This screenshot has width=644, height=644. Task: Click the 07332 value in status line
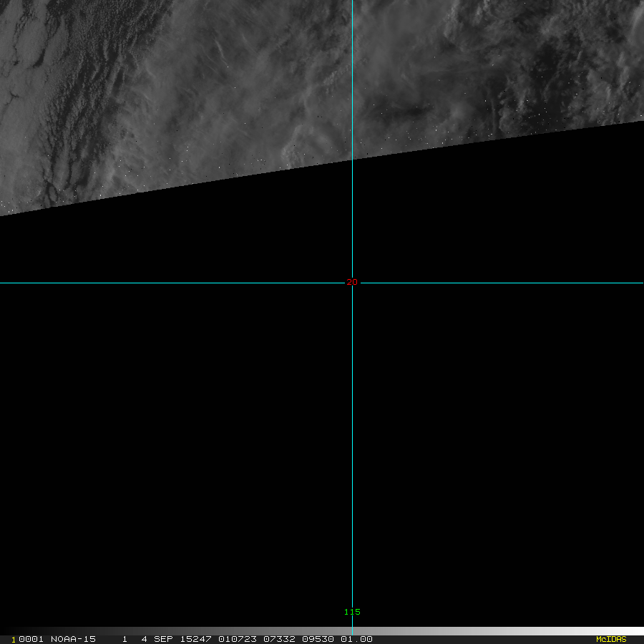[279, 639]
